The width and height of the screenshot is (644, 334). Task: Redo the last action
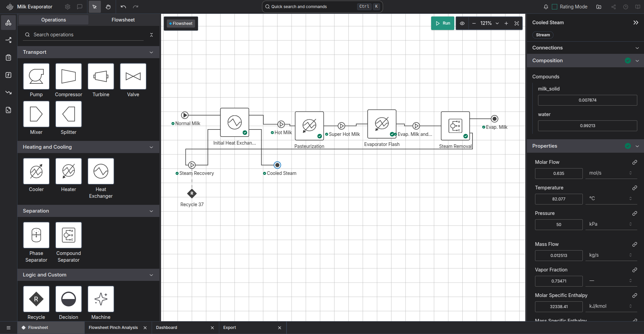[136, 7]
